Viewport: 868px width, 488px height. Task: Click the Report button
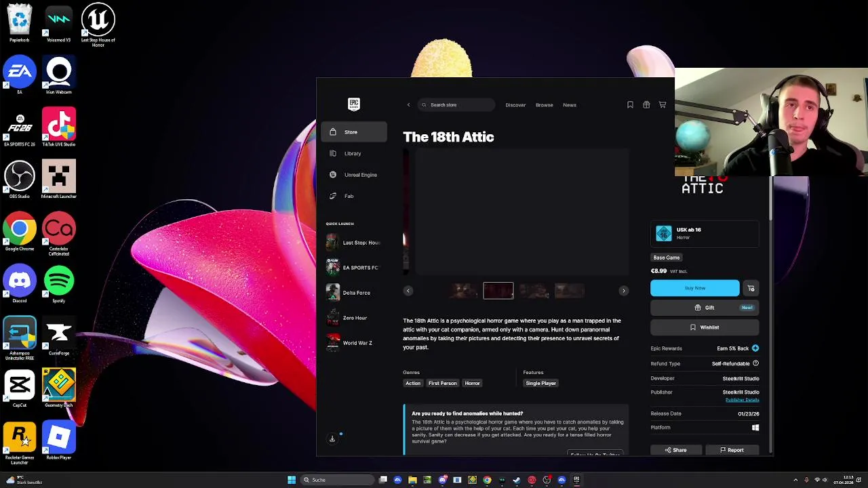(x=732, y=450)
